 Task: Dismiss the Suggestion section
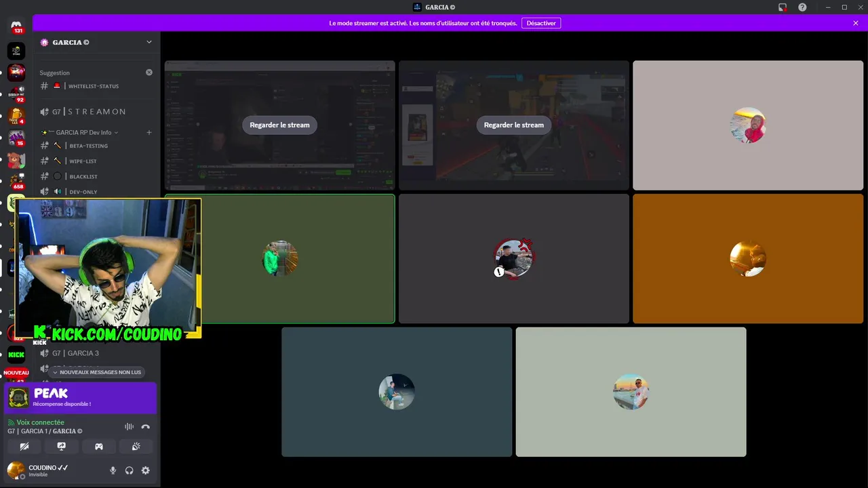(149, 73)
